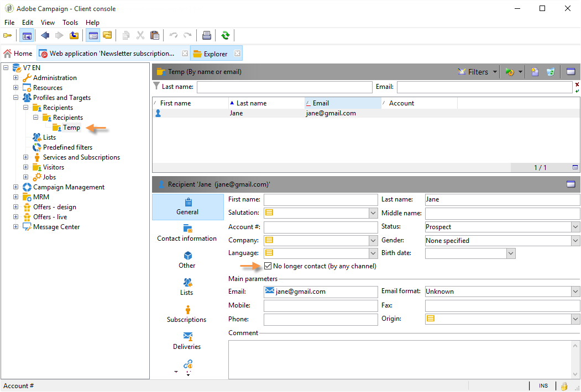
Task: Uncheck No longer contact (by any channel)
Action: pyautogui.click(x=268, y=266)
